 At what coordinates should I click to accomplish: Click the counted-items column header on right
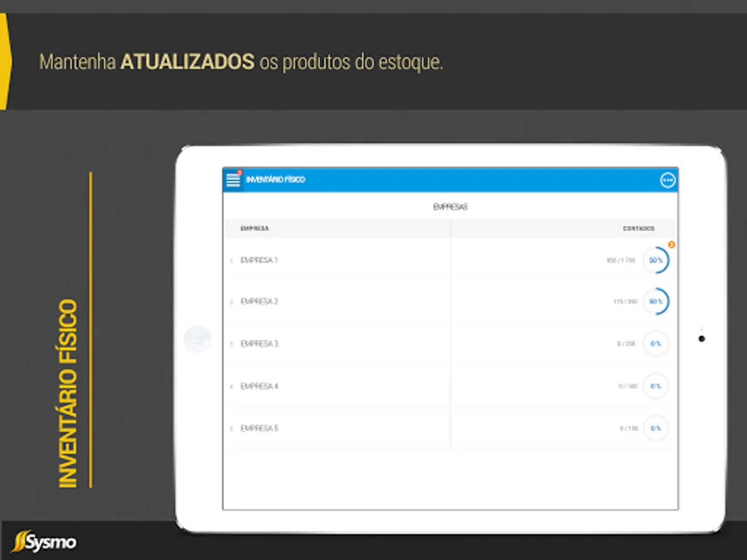pyautogui.click(x=639, y=228)
